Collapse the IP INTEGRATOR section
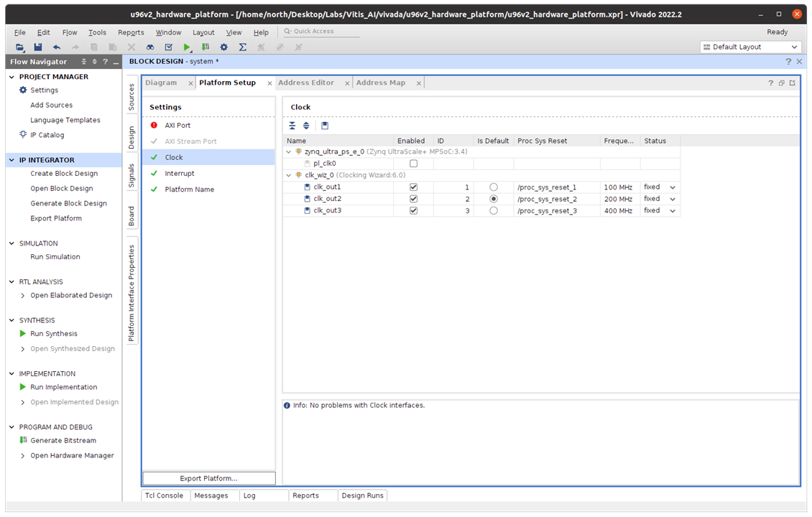812x517 pixels. [12, 160]
